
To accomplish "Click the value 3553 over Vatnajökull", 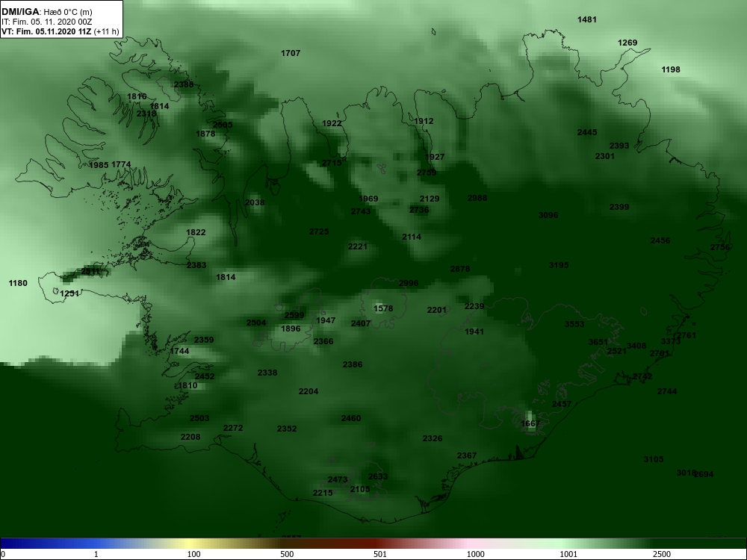I will [574, 324].
